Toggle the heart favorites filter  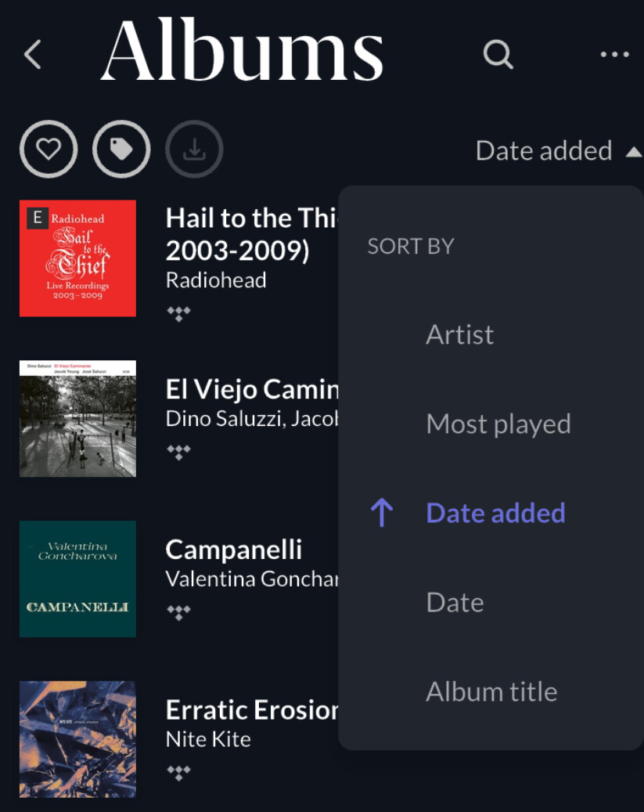49,149
